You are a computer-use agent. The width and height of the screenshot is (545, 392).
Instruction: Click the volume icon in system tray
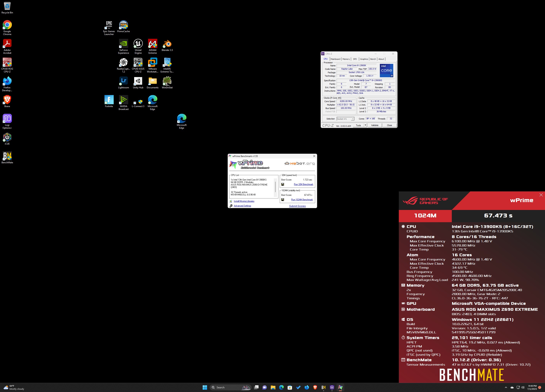pyautogui.click(x=523, y=387)
